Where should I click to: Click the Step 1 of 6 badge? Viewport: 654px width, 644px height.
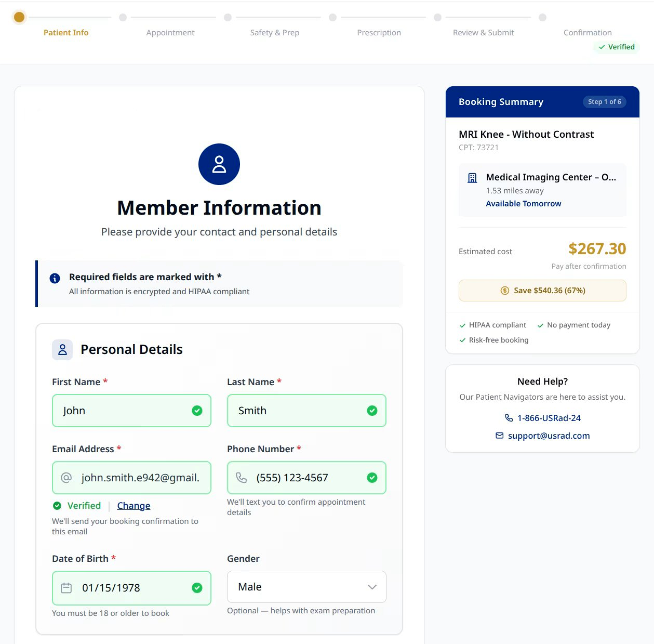point(604,101)
